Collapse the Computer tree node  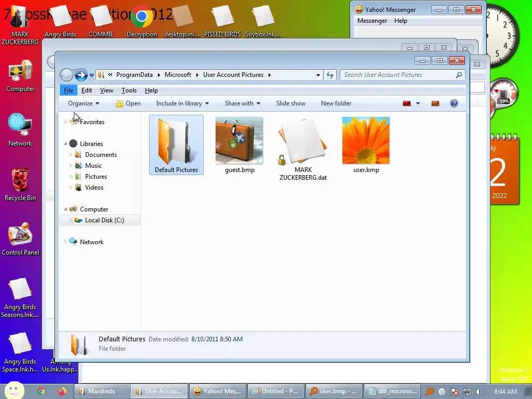coord(65,209)
